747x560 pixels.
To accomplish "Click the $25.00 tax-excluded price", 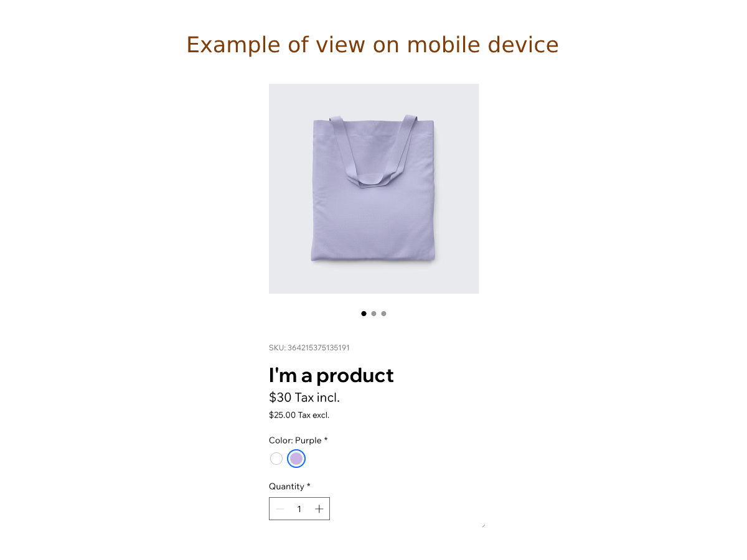I will click(282, 415).
